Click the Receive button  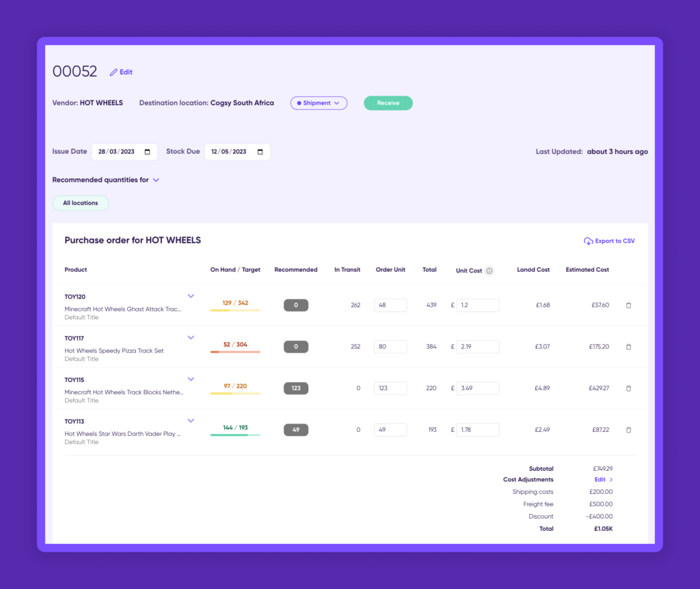(388, 102)
